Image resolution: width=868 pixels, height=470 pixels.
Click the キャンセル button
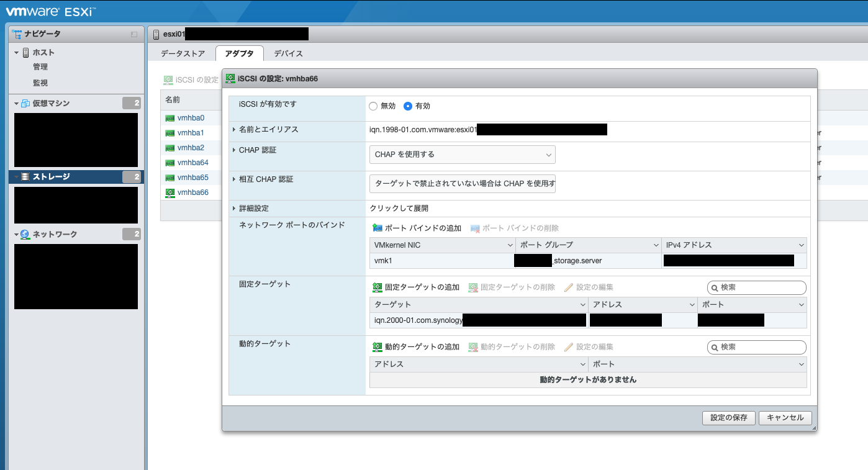(785, 418)
